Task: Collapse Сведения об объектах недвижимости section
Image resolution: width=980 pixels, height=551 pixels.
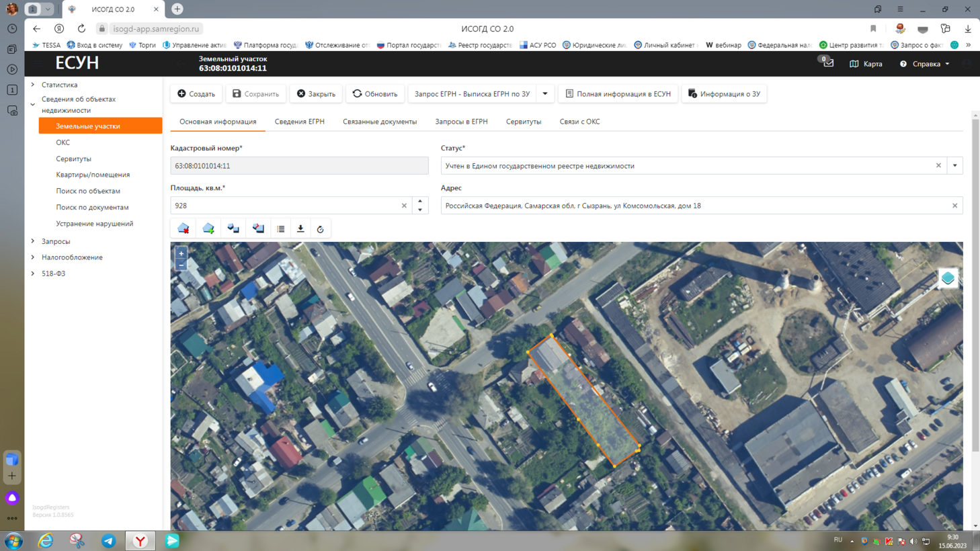Action: point(32,104)
